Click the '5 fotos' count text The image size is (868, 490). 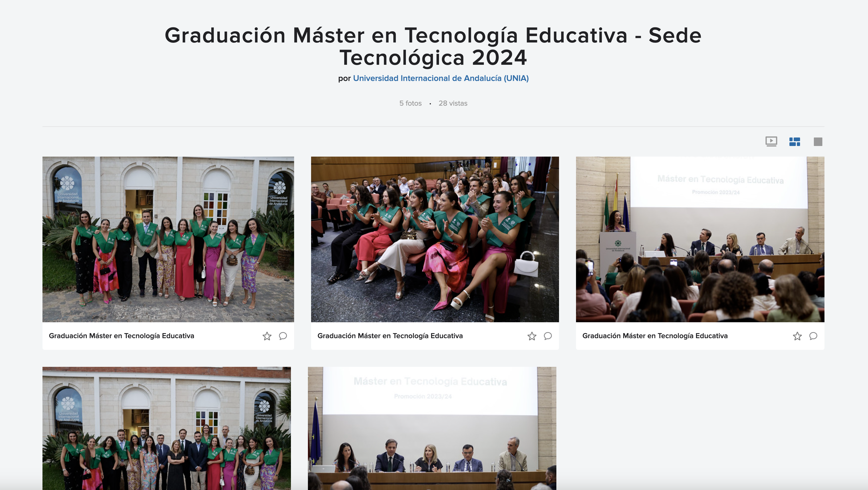click(410, 103)
